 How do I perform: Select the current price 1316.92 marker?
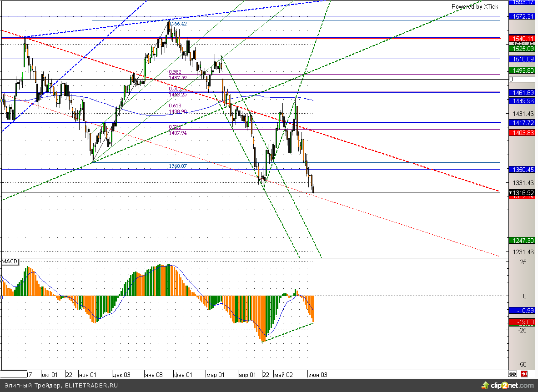523,193
